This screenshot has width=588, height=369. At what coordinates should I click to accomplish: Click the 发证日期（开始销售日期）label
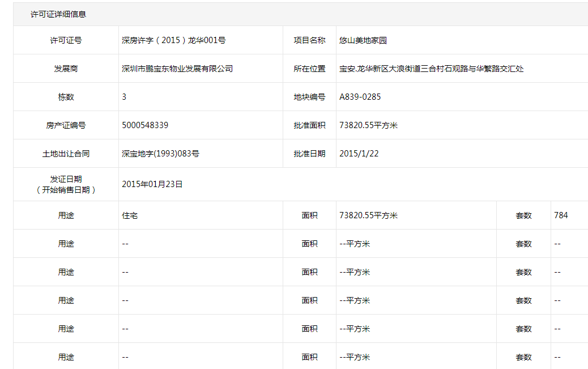tap(66, 184)
